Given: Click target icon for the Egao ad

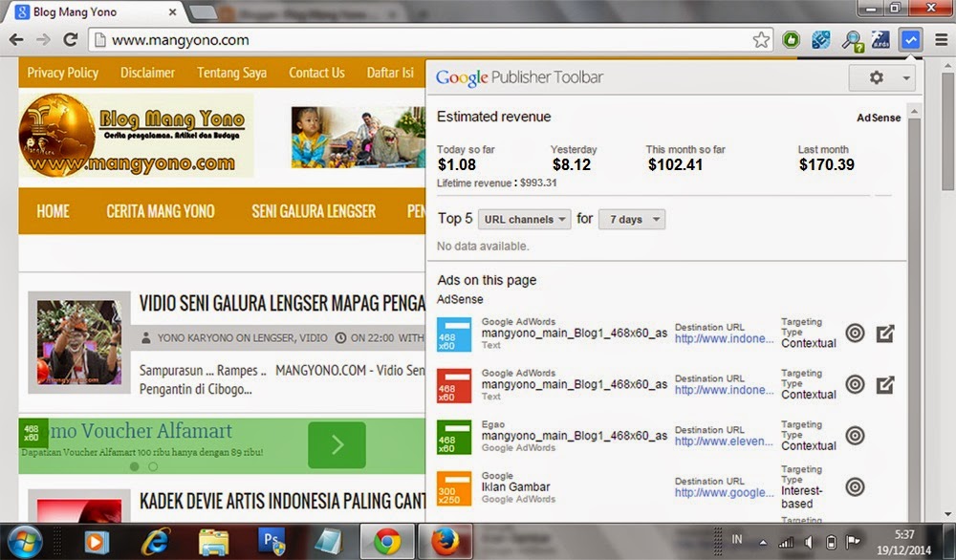Looking at the screenshot, I should [x=855, y=436].
